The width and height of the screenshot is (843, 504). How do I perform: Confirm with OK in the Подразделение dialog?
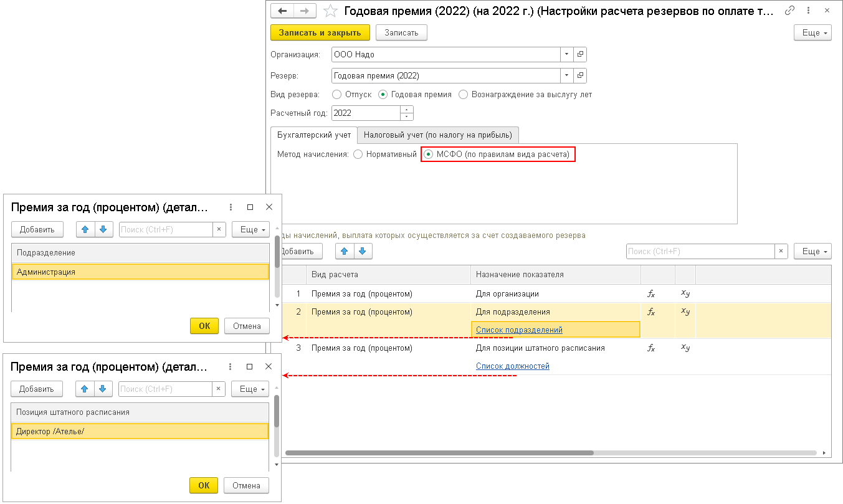204,326
